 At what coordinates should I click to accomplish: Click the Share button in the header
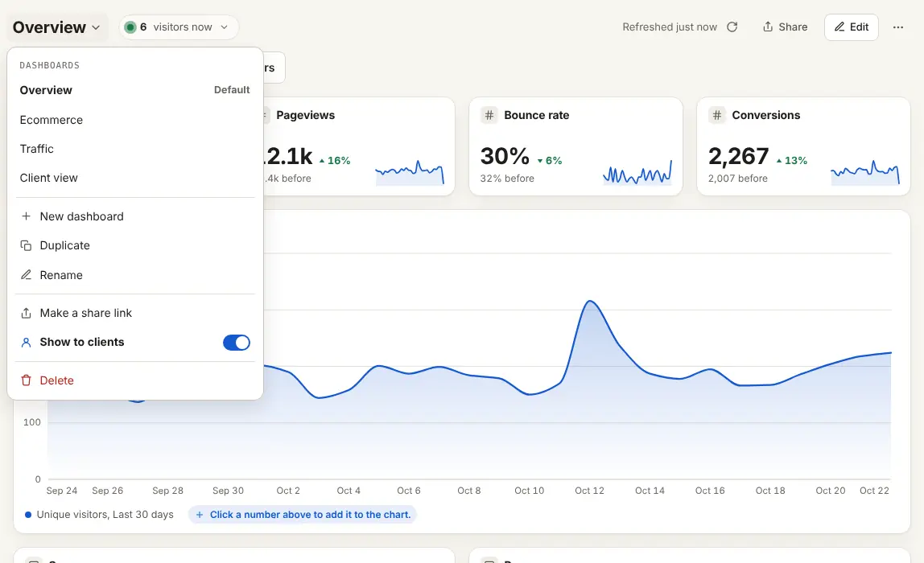pos(785,27)
